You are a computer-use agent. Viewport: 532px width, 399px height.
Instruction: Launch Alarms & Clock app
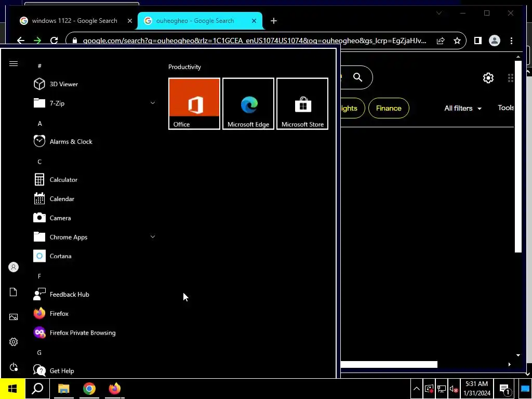[95, 141]
